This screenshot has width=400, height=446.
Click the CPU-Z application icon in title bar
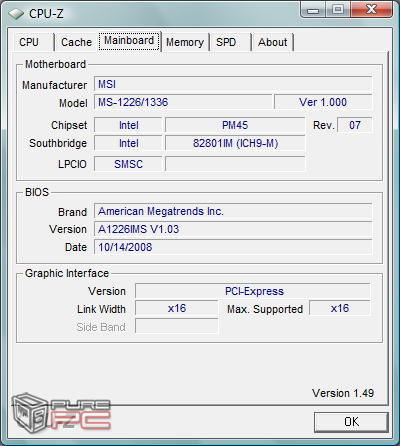[x=16, y=14]
